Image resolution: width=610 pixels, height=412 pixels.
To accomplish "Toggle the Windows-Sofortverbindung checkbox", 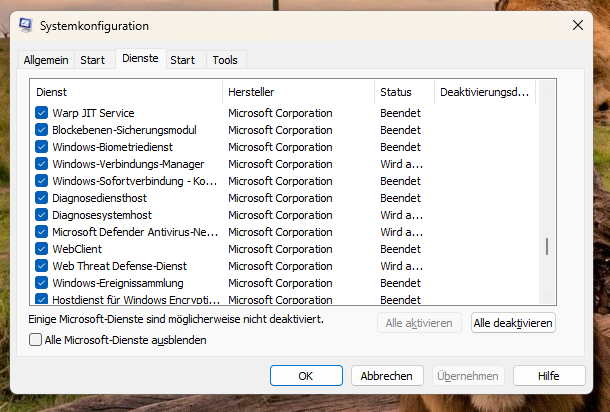I will point(42,181).
